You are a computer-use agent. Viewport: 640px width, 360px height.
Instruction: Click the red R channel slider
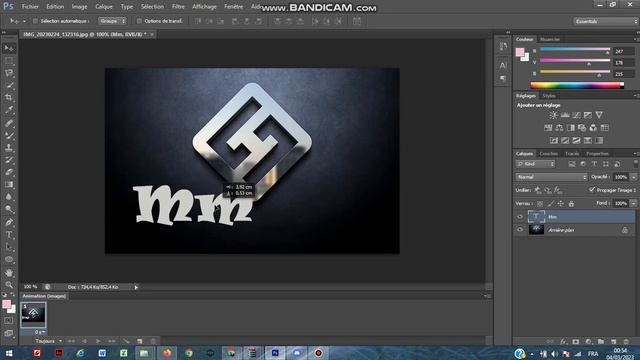click(x=575, y=50)
